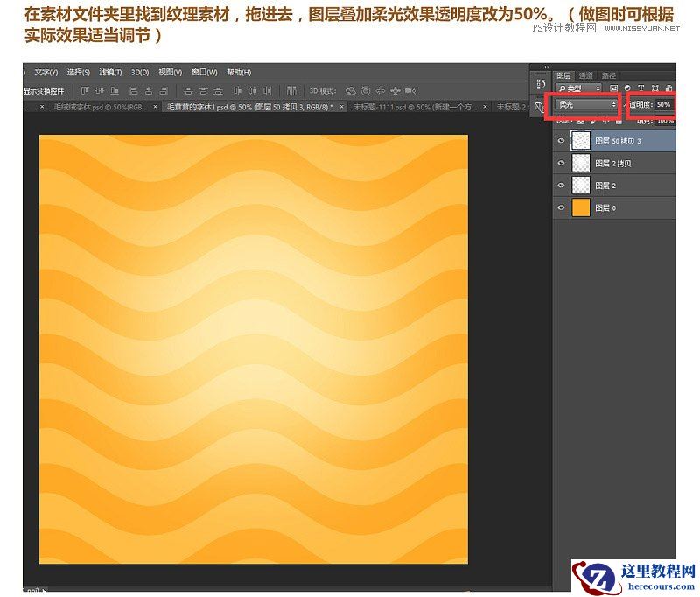Toggle the adjustment layer filter icon
The height and width of the screenshot is (597, 700).
[x=627, y=88]
